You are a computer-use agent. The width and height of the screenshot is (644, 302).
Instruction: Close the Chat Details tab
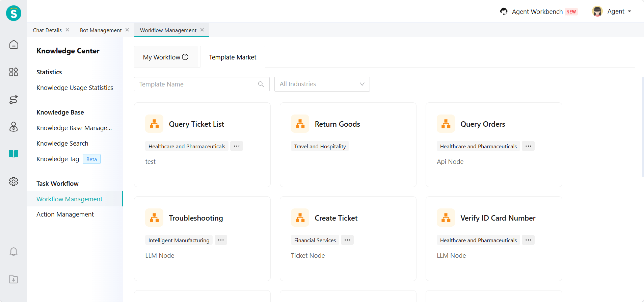(x=68, y=30)
